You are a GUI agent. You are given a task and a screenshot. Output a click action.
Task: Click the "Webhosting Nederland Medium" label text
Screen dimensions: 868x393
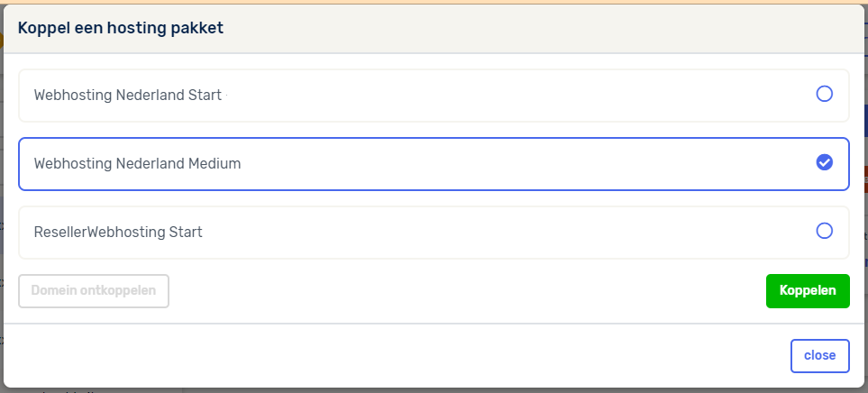[x=137, y=163]
